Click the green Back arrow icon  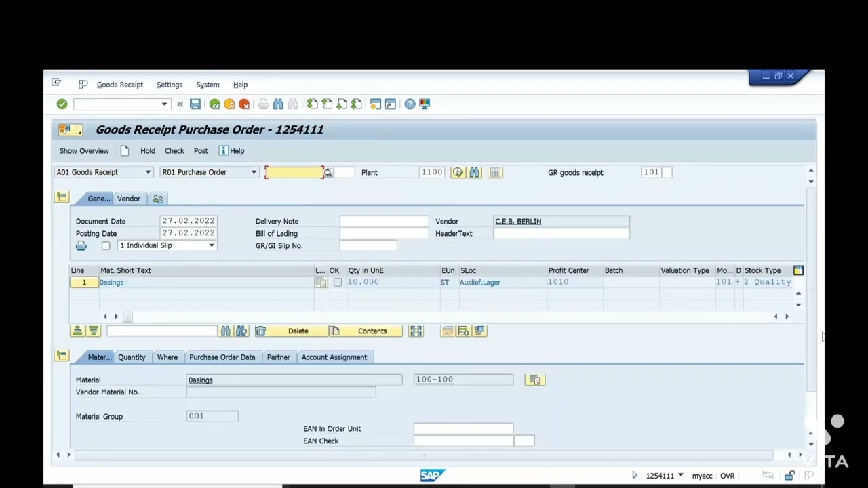click(214, 104)
